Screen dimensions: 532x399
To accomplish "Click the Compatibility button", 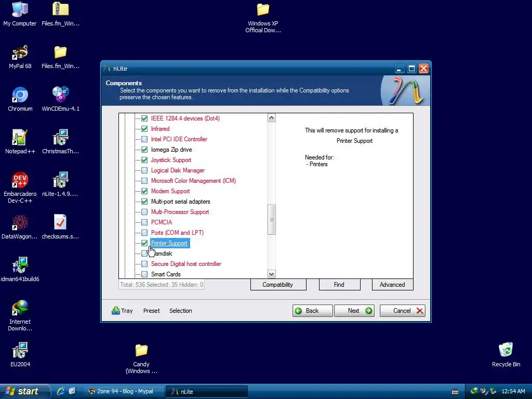I will point(278,285).
